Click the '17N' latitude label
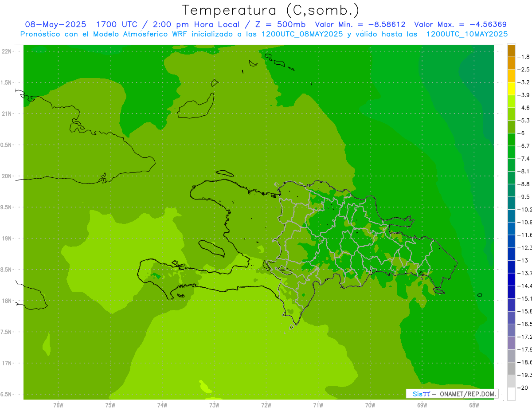 coord(7,363)
